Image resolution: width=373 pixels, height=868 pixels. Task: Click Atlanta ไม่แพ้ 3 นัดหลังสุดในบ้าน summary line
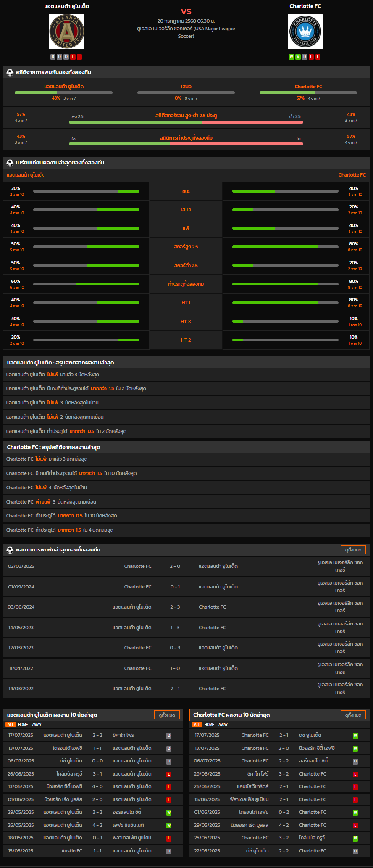tap(186, 403)
